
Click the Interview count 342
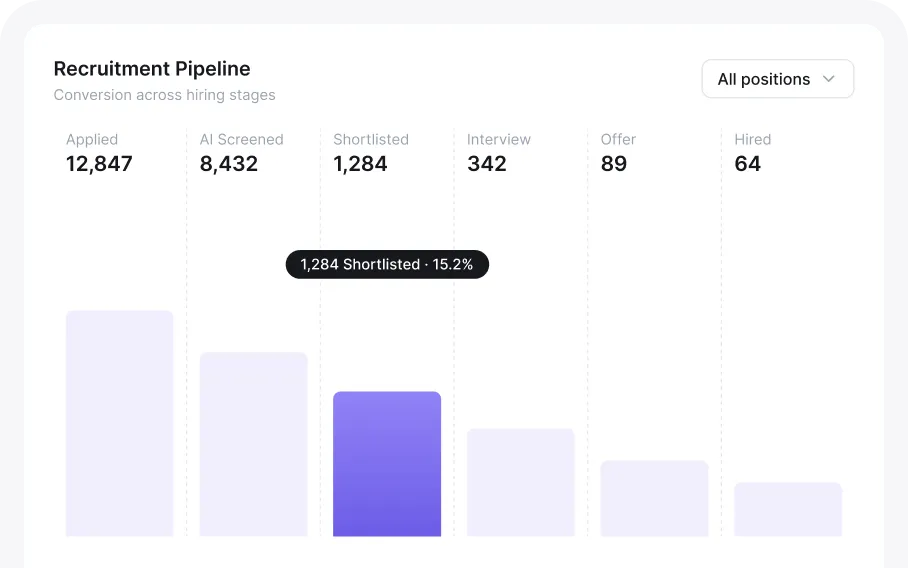click(487, 164)
